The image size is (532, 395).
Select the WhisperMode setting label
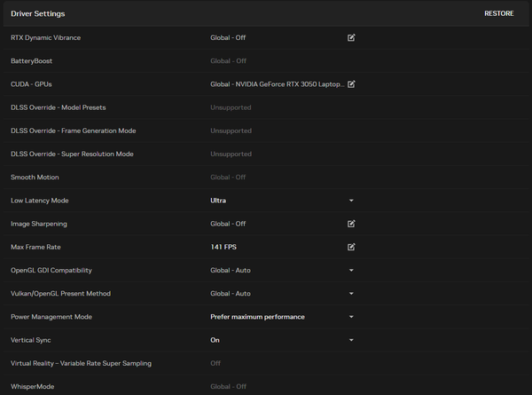click(x=31, y=386)
